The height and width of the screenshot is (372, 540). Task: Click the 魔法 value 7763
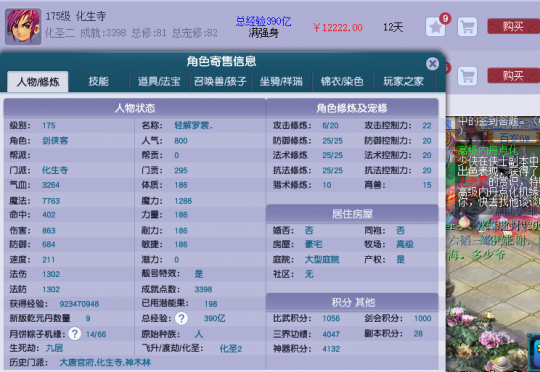click(51, 201)
